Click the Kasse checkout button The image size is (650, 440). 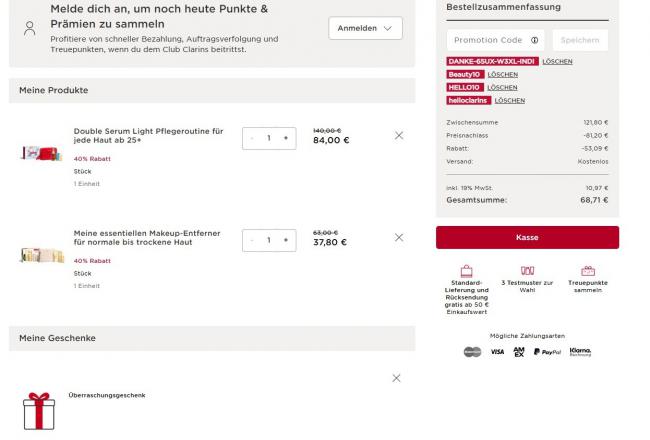point(527,238)
